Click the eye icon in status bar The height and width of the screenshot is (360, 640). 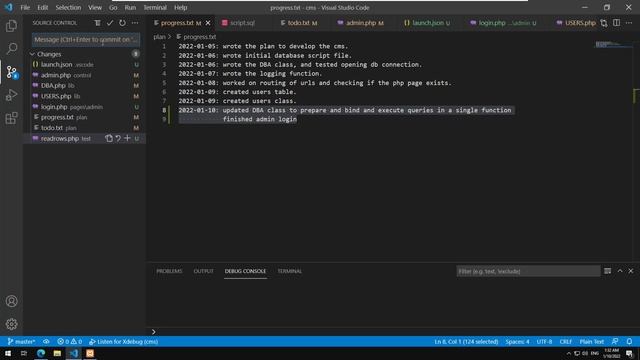click(46, 342)
